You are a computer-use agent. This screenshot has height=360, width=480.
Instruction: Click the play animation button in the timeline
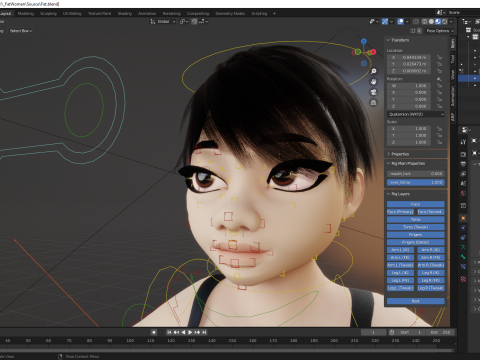(190, 332)
